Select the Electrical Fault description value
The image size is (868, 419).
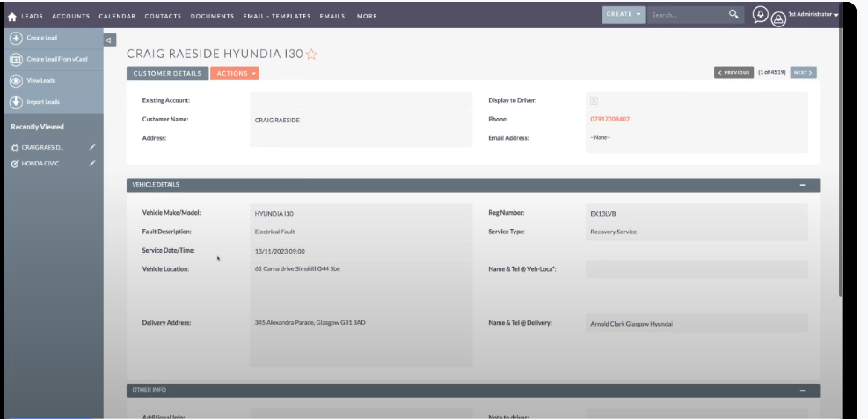pyautogui.click(x=274, y=232)
